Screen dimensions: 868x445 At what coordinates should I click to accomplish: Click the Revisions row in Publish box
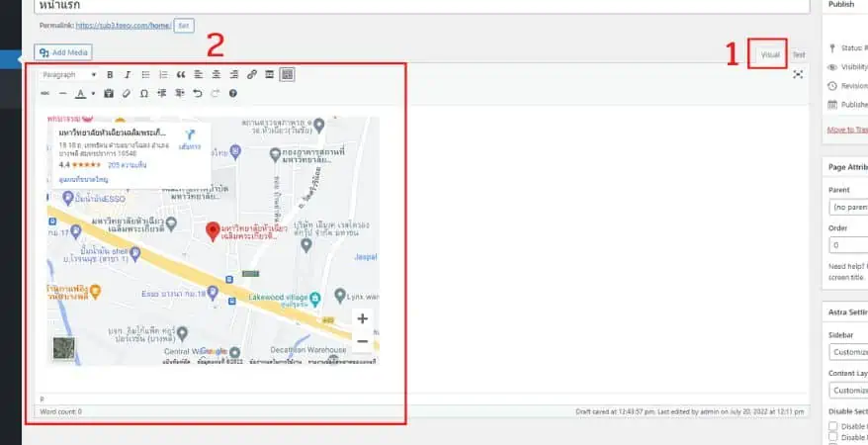coord(848,86)
